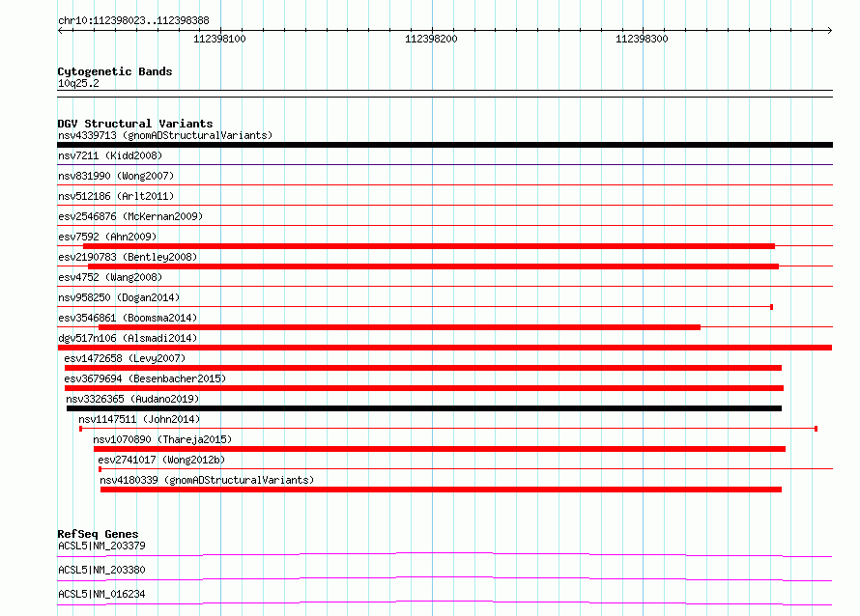Click the end marker of nsv958250 line
This screenshot has height=616, width=860.
(x=772, y=307)
